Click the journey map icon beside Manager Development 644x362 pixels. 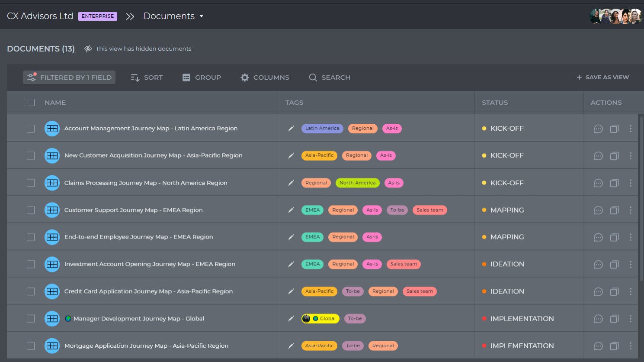coord(52,318)
